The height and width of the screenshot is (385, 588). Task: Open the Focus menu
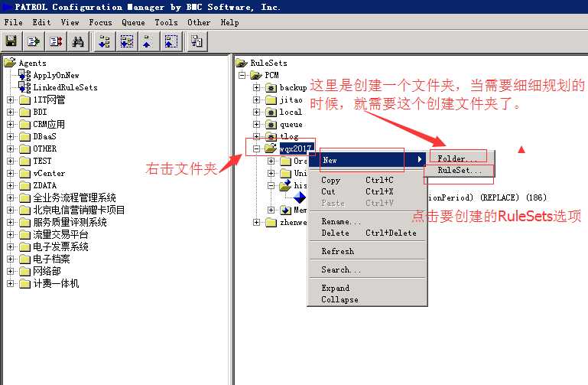[100, 22]
